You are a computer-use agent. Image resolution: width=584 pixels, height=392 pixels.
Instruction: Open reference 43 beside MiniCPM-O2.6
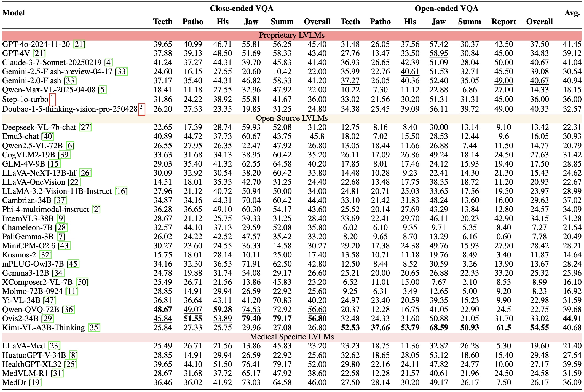[x=65, y=246]
